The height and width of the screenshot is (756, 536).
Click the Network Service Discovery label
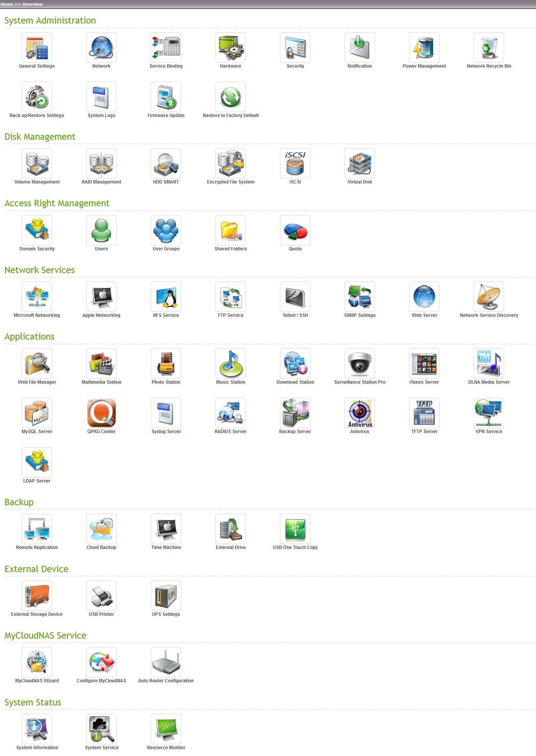489,315
